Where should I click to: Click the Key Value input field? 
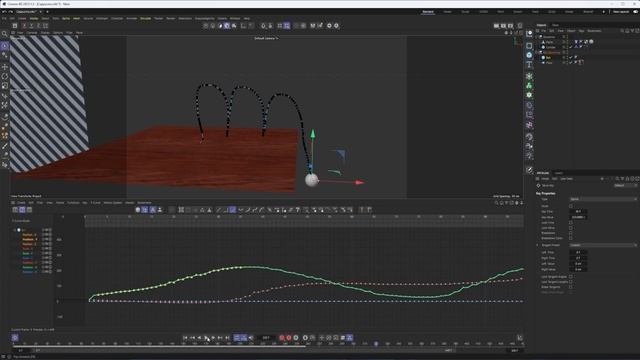[x=578, y=217]
